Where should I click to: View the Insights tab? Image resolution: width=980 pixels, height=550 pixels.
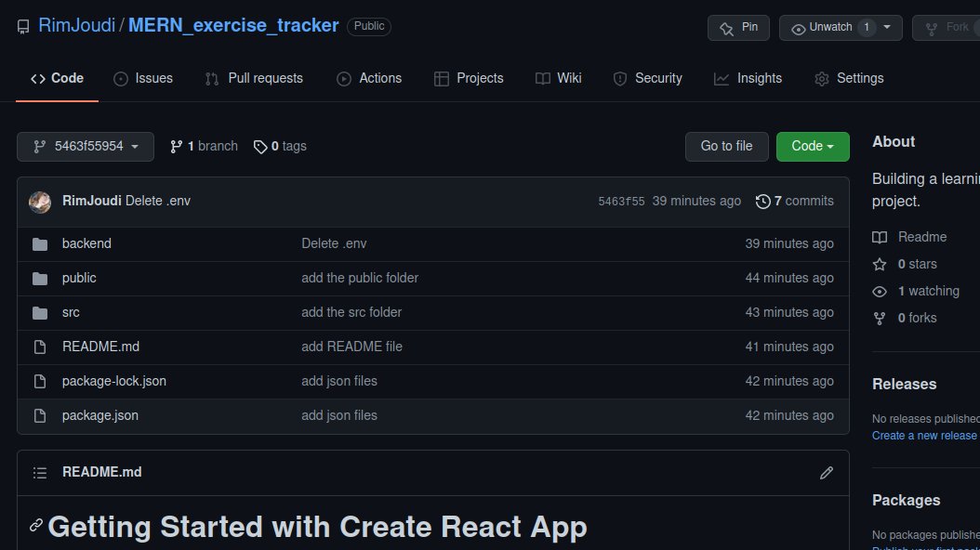pos(748,78)
